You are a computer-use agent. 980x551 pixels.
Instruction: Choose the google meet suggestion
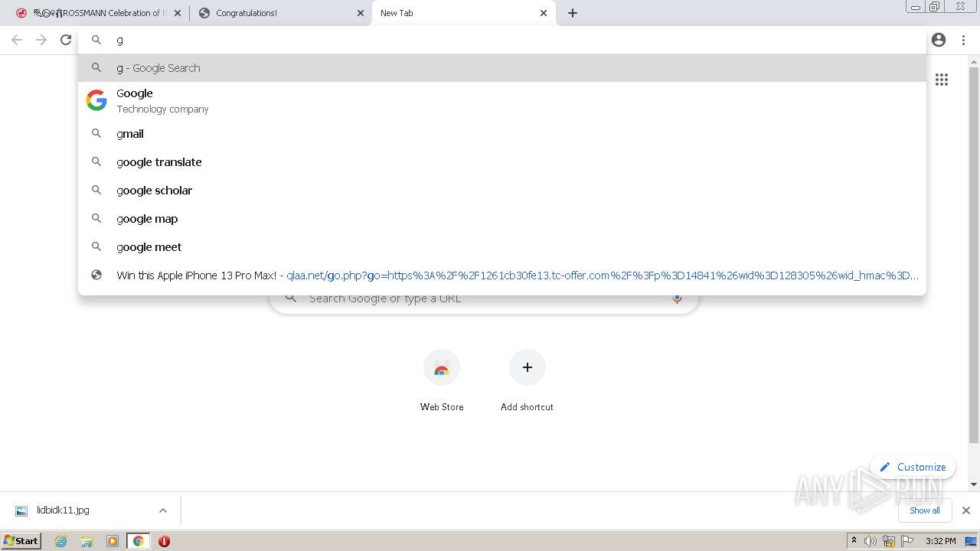pyautogui.click(x=502, y=247)
